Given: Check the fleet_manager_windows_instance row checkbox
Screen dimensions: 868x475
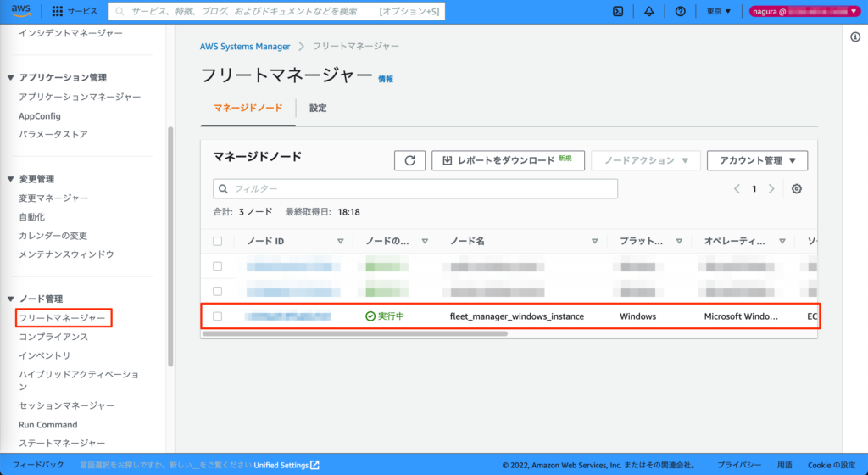Looking at the screenshot, I should [218, 316].
